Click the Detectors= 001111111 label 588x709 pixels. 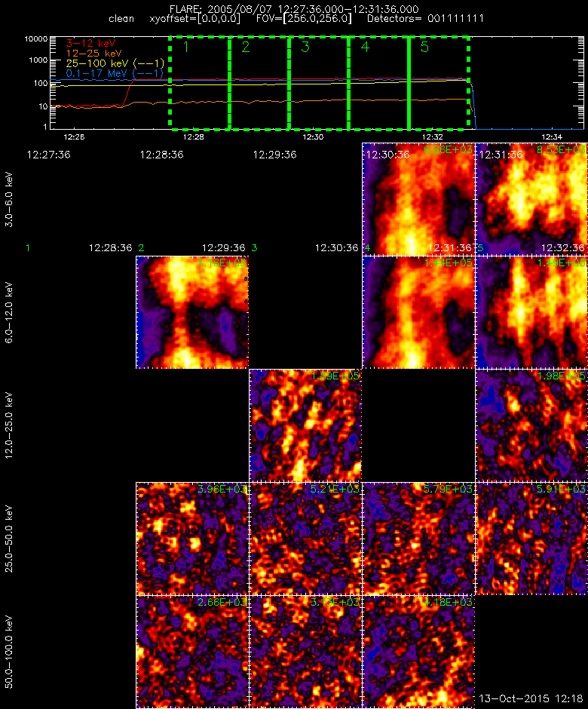coord(425,19)
